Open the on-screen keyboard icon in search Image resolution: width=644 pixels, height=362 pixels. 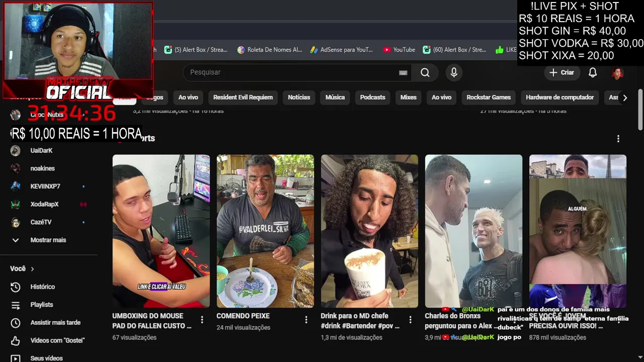point(403,72)
